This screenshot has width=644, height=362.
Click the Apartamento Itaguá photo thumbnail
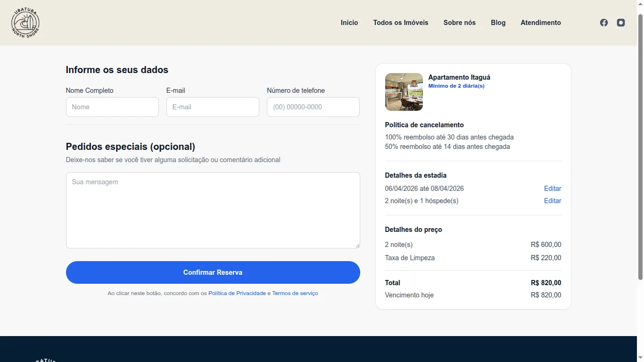click(x=404, y=92)
